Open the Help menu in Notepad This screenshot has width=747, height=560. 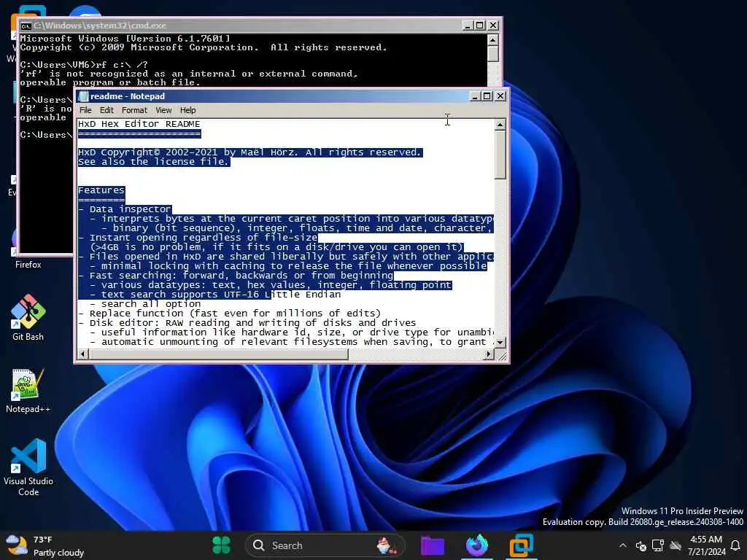point(187,110)
